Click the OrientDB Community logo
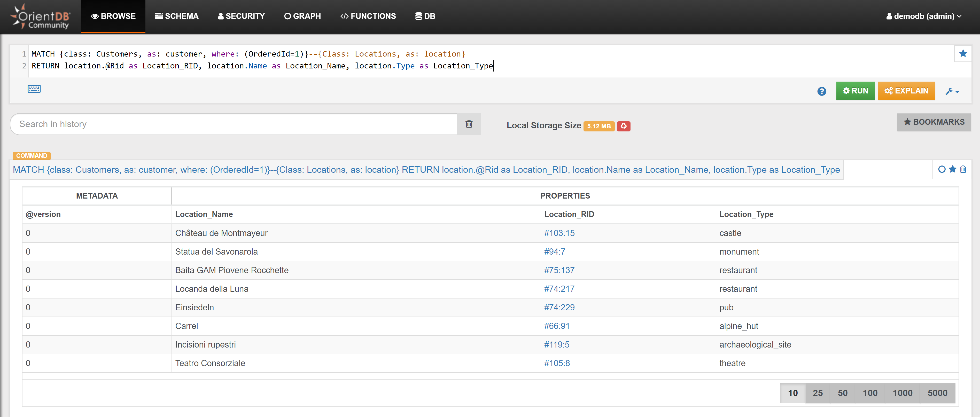The height and width of the screenshot is (417, 980). (x=40, y=16)
